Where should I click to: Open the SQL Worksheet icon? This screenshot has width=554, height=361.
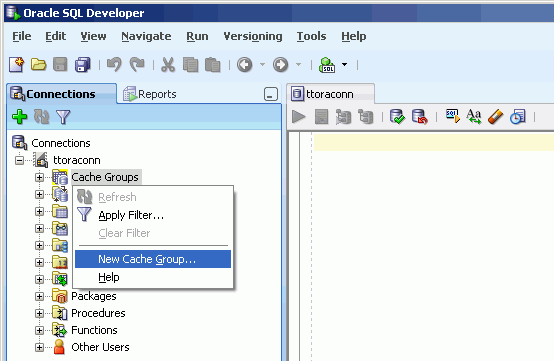tap(327, 65)
